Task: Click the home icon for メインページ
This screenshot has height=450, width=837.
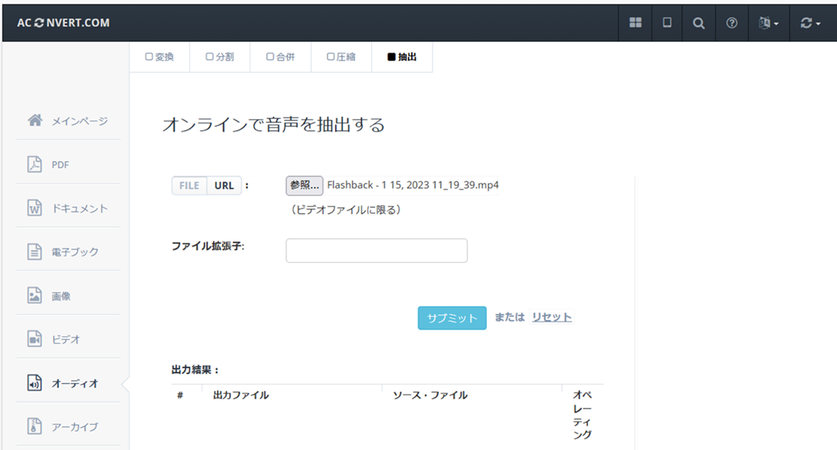Action: click(x=35, y=121)
